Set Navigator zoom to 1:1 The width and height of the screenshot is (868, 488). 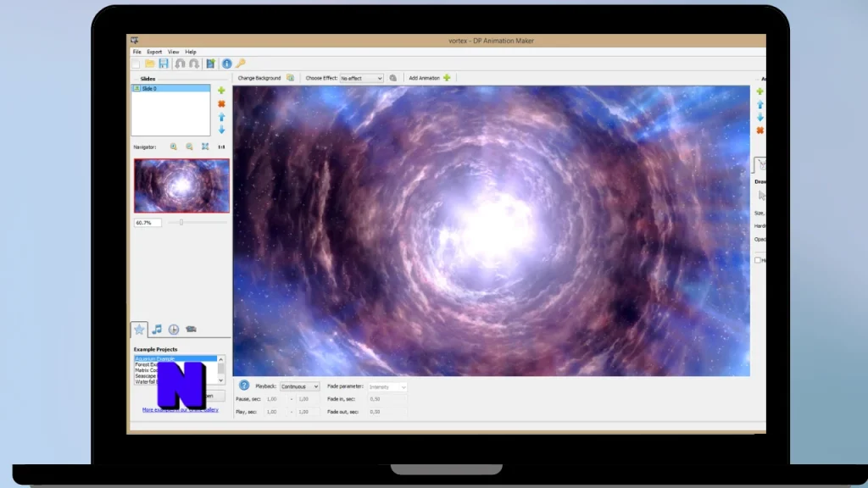pos(221,147)
